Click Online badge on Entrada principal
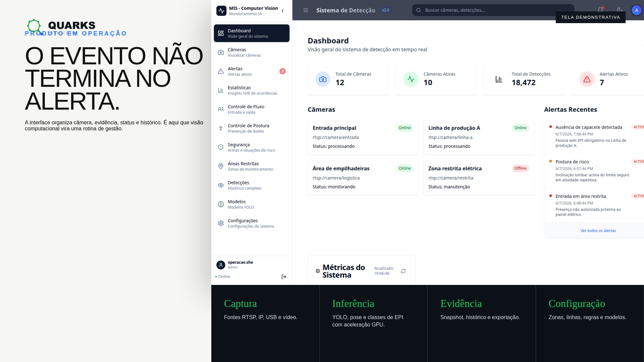 pyautogui.click(x=405, y=128)
